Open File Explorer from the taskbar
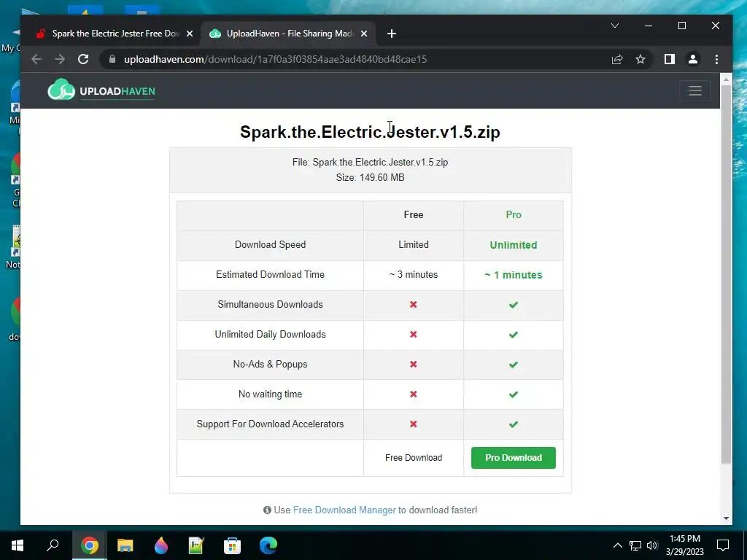Screen dimensions: 747x560 [x=125, y=545]
